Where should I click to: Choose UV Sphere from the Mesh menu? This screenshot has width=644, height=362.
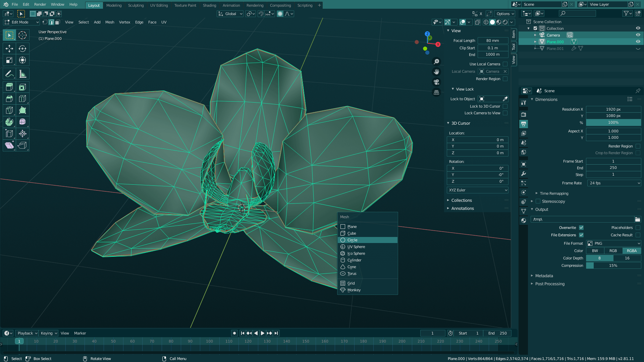356,247
